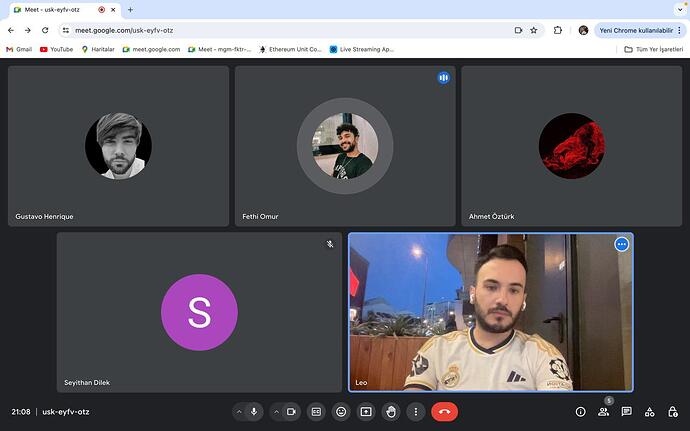Screen dimensions: 690x431
Task: Open the YouTube bookmark
Action: point(56,49)
